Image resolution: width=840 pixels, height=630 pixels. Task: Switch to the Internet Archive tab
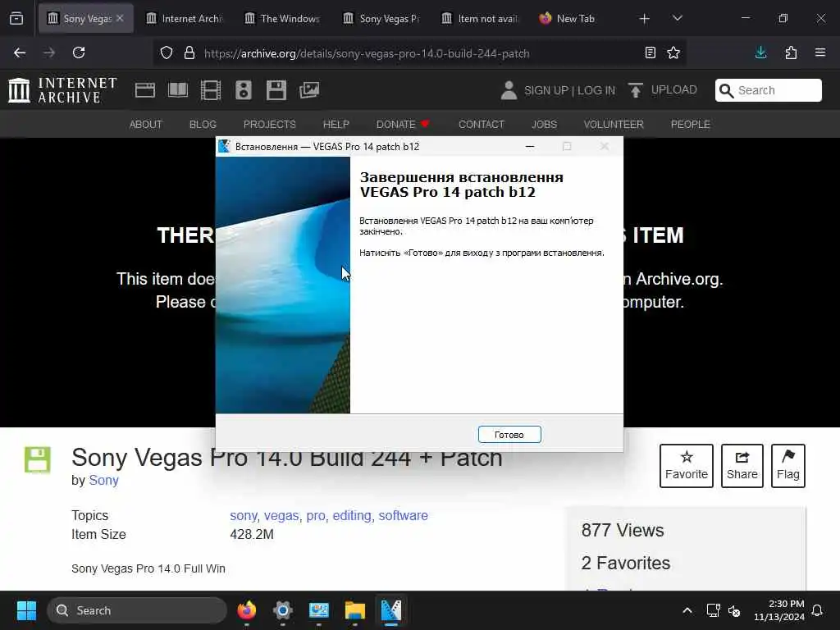point(185,18)
